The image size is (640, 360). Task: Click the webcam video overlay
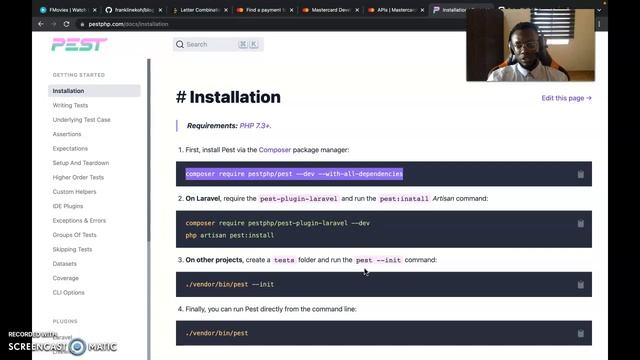click(x=531, y=45)
